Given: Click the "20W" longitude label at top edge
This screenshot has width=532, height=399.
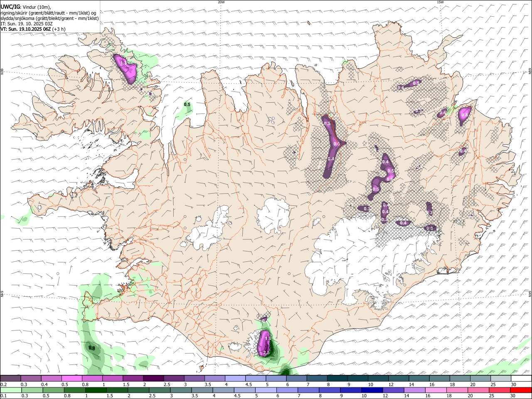Looking at the screenshot, I should point(221,2).
